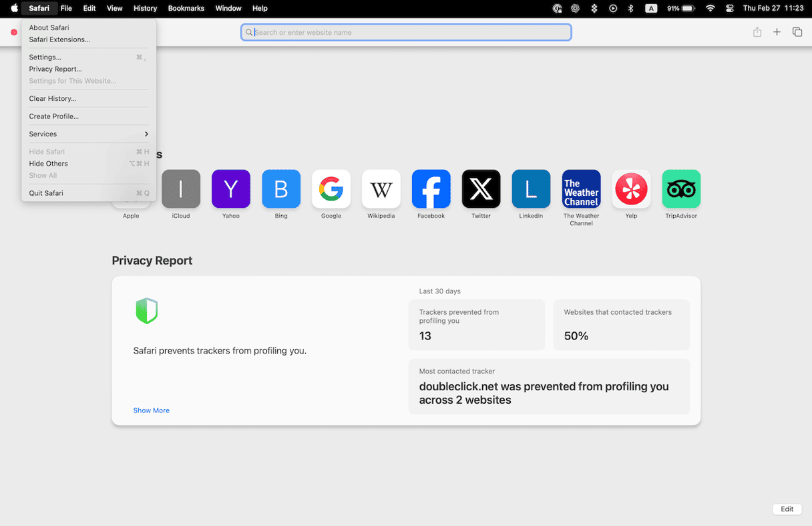Select Quit Safari menu item
Viewport: 812px width, 526px height.
point(46,193)
